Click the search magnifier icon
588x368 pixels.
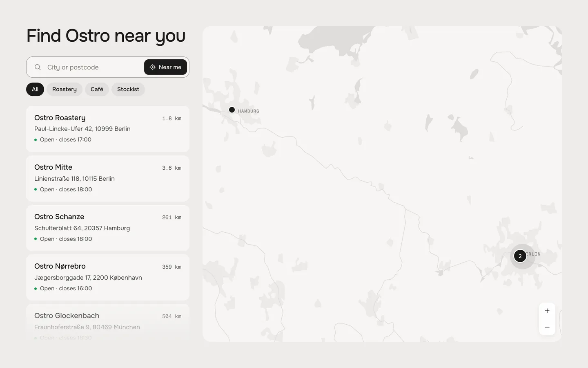tap(38, 67)
